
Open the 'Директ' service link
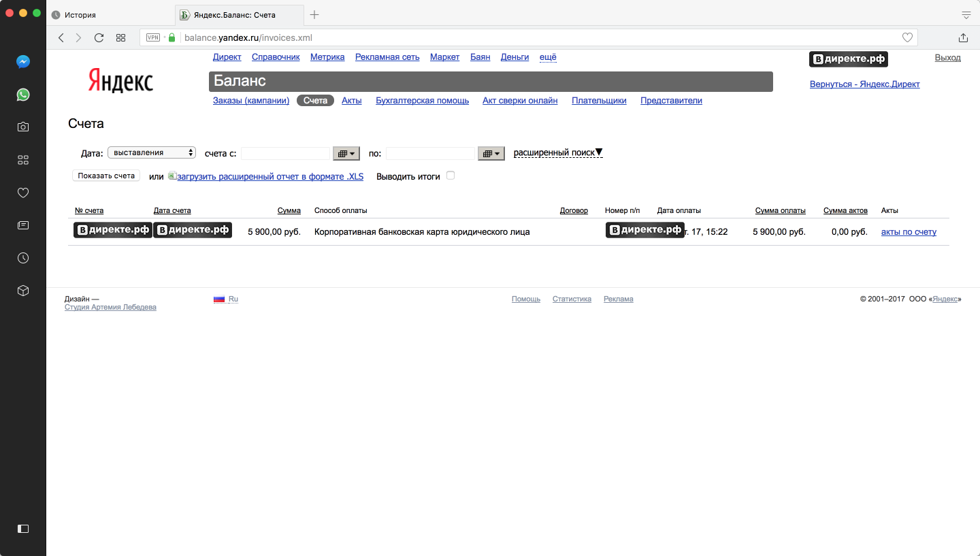(227, 57)
